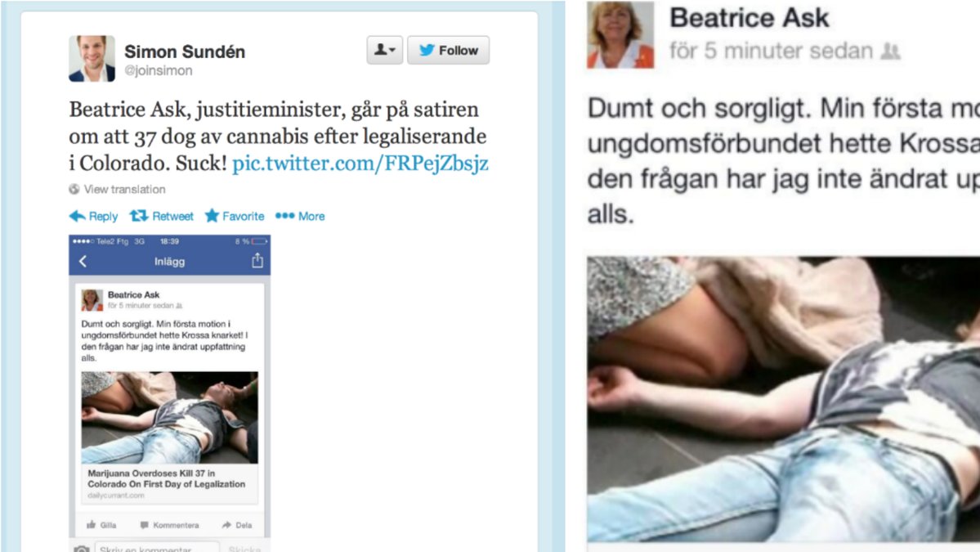Open Simon Sundén's profile picture
This screenshot has height=552, width=980.
(92, 59)
